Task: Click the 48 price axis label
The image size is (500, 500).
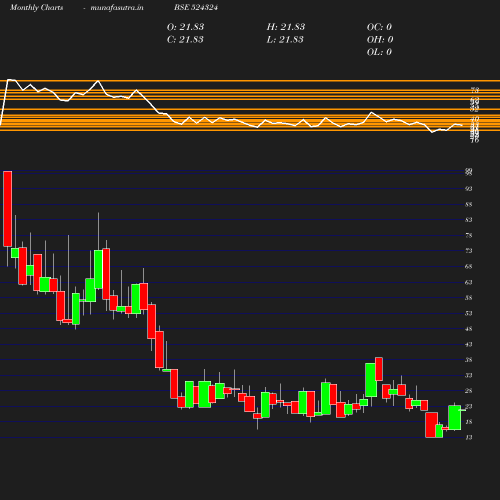Action: pos(469,329)
